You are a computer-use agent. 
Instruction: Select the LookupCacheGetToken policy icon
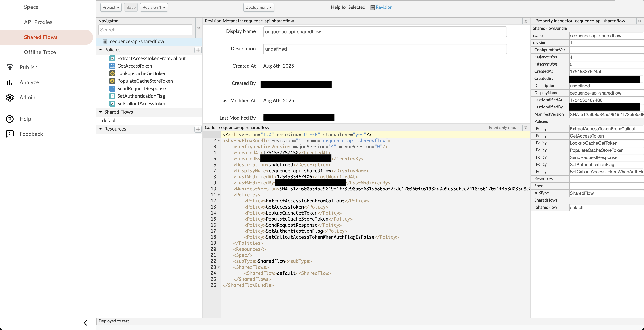(x=112, y=73)
